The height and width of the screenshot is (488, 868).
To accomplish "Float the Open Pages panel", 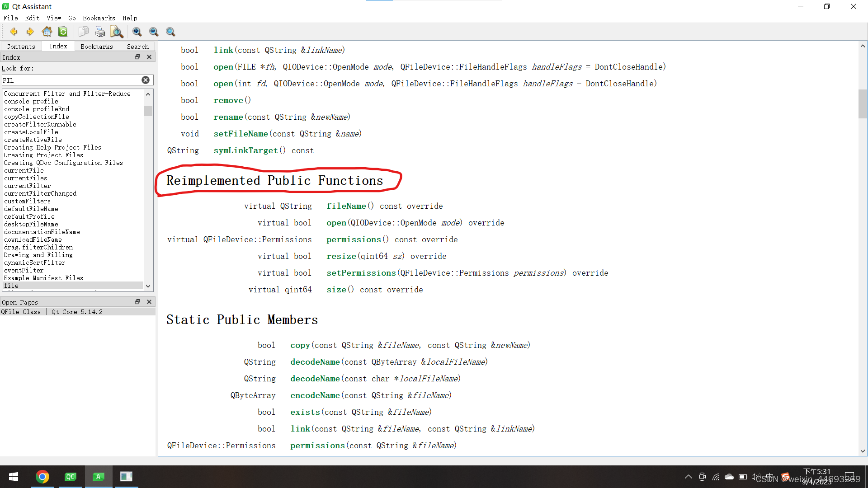I will click(137, 302).
